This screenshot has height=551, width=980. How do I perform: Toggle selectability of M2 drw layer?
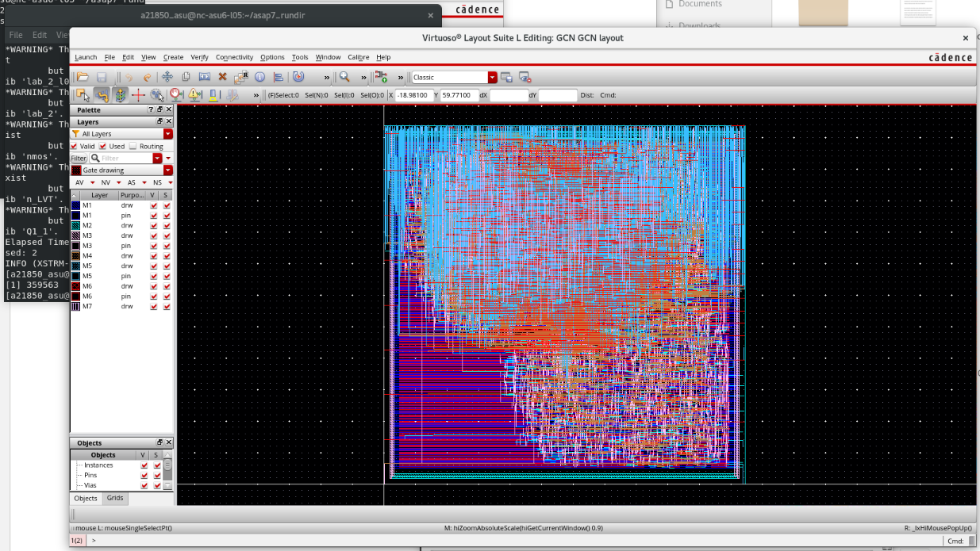pos(167,225)
